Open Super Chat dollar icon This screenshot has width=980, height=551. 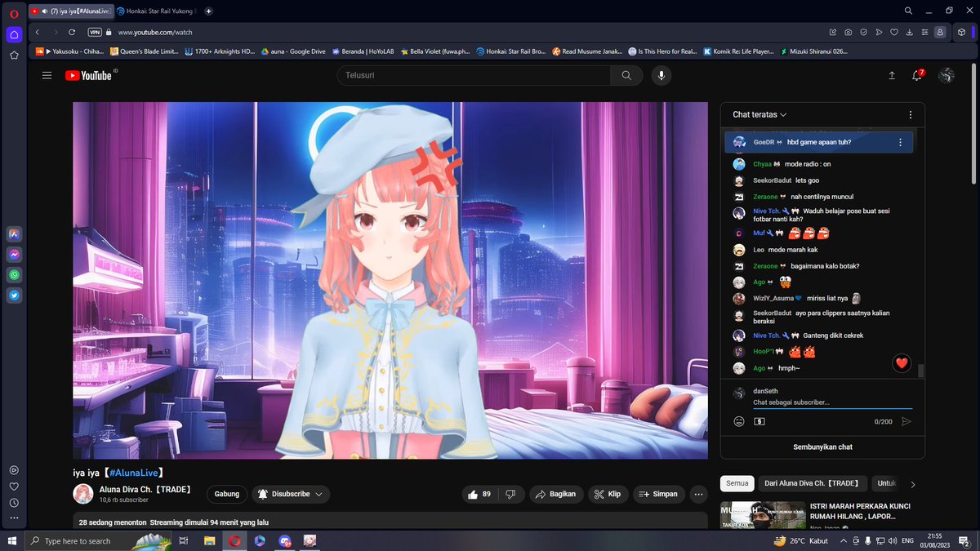tap(759, 421)
